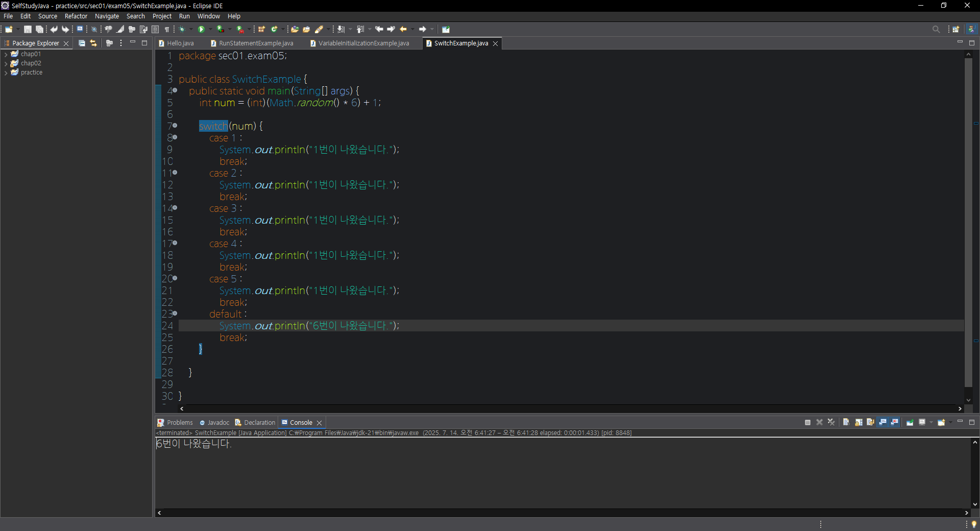
Task: Click Collapse All in Package Explorer
Action: (82, 43)
